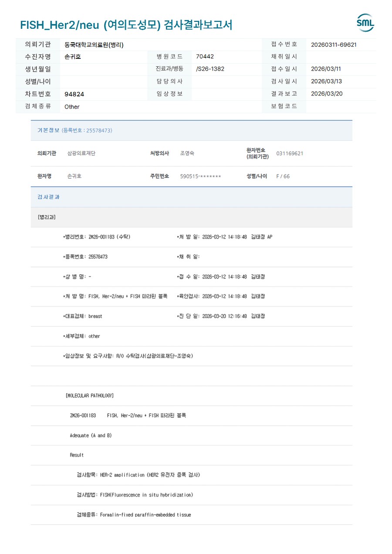Select the 접수일 2026-03-12 14:18:48 entry
This screenshot has height=554, width=392.
point(221,277)
